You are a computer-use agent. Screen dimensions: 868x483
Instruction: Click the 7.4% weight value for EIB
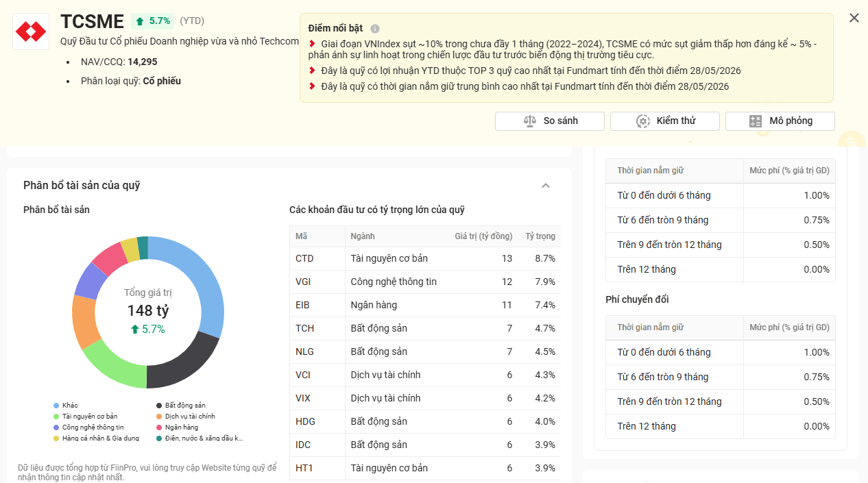pos(545,305)
